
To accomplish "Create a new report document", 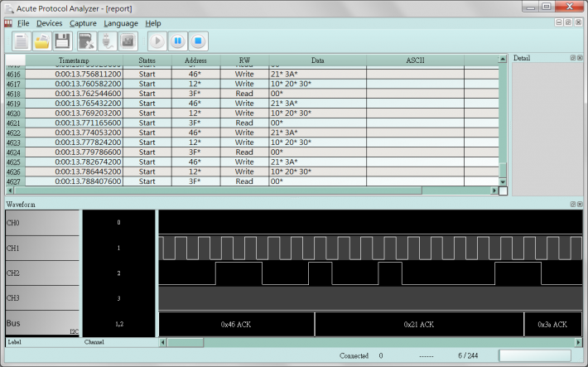I will 22,41.
